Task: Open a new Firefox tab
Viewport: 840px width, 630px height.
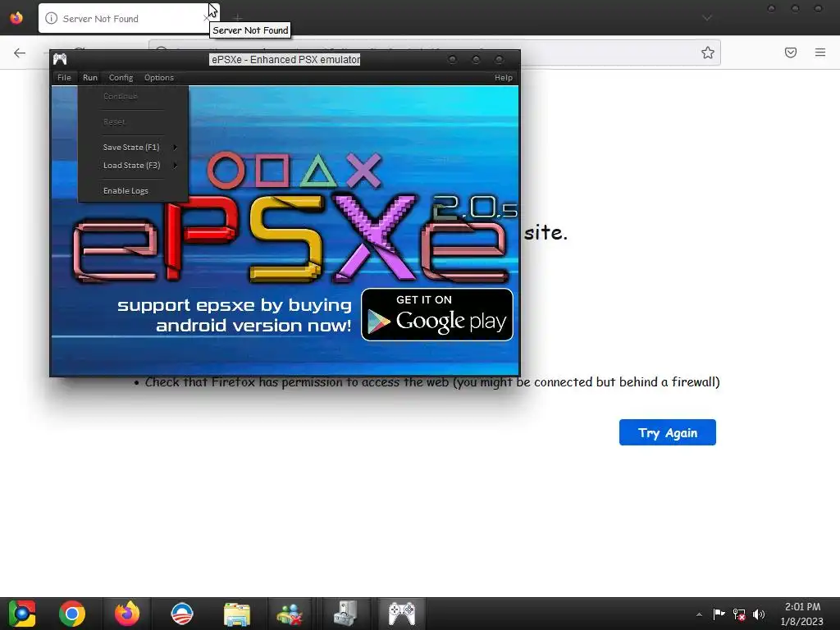Action: tap(238, 18)
